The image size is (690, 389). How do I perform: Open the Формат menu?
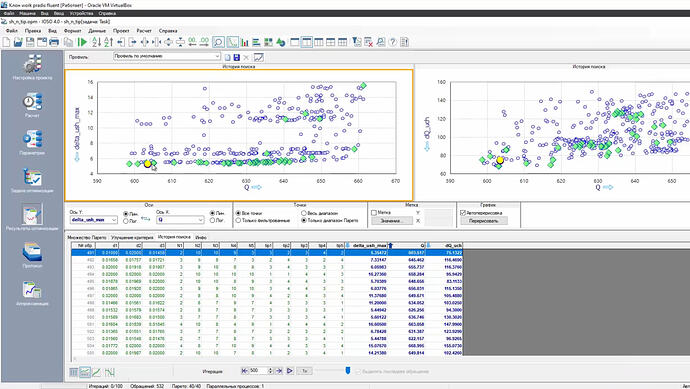[73, 31]
